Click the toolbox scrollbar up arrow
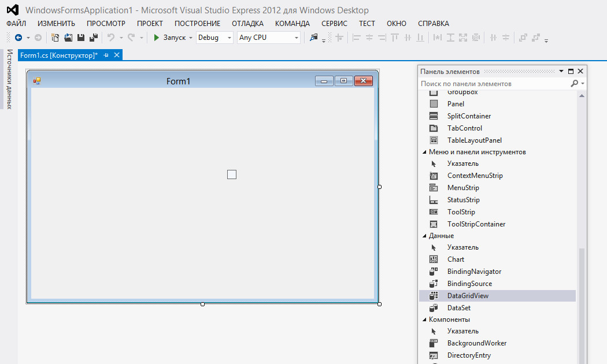This screenshot has height=364, width=607. (x=582, y=95)
